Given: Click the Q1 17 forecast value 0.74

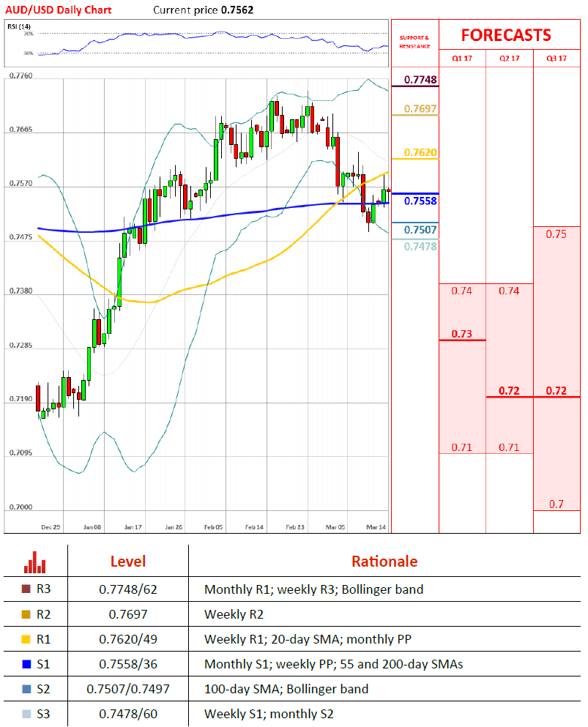Looking at the screenshot, I should [x=462, y=291].
